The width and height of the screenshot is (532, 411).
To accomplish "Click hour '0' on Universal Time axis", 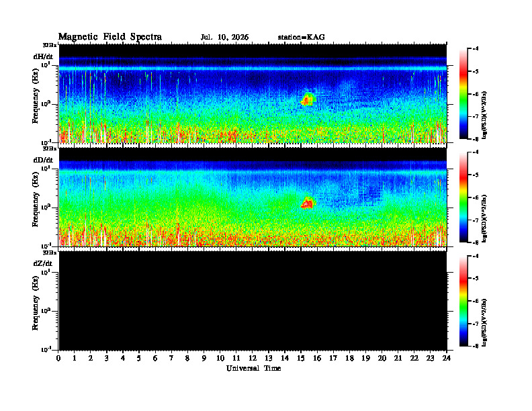I will (58, 359).
